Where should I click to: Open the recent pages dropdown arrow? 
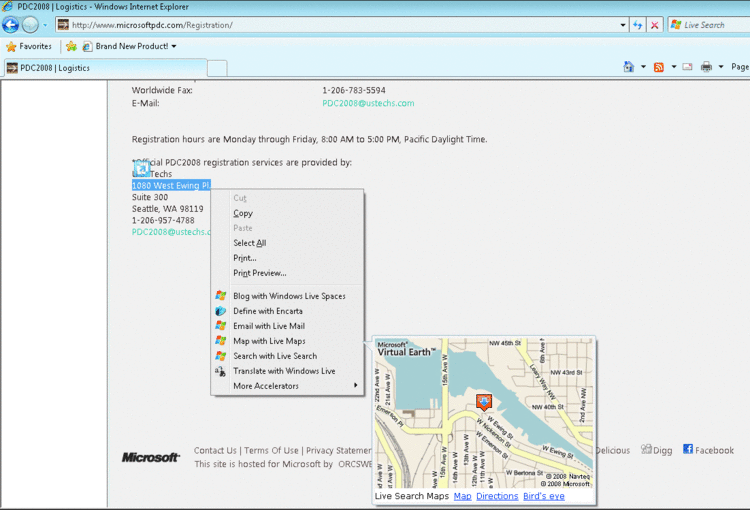click(x=45, y=25)
